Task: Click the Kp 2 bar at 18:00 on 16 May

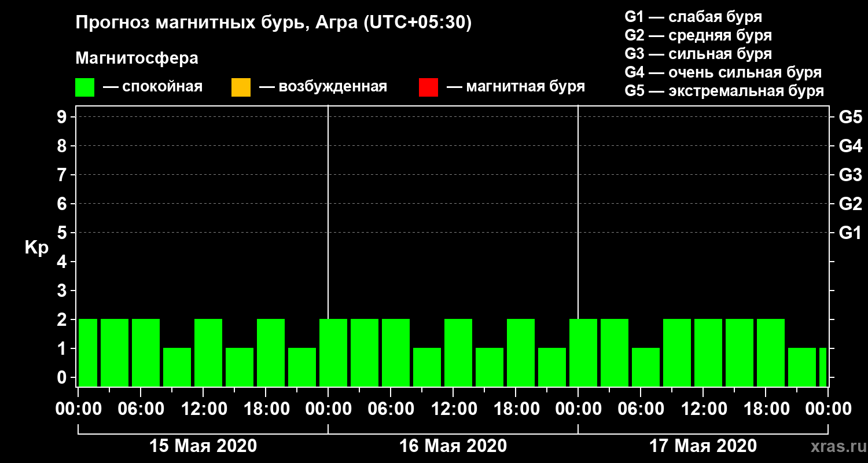Action: (521, 352)
